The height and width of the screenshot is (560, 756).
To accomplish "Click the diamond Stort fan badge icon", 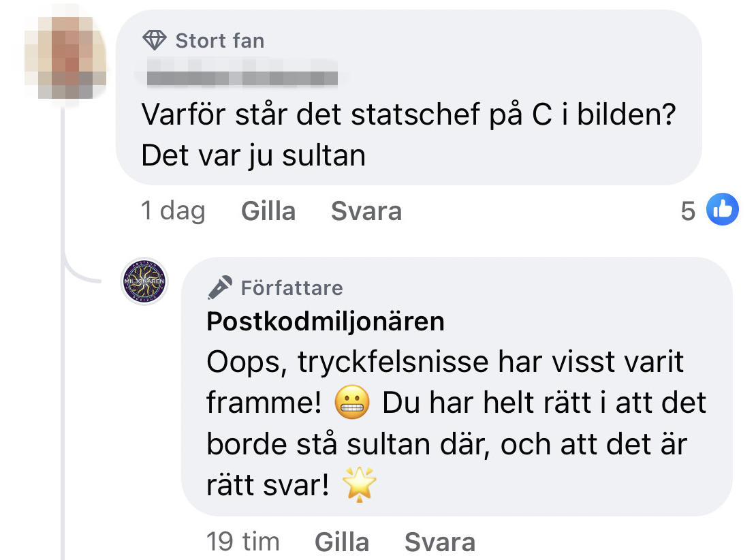I will (155, 41).
